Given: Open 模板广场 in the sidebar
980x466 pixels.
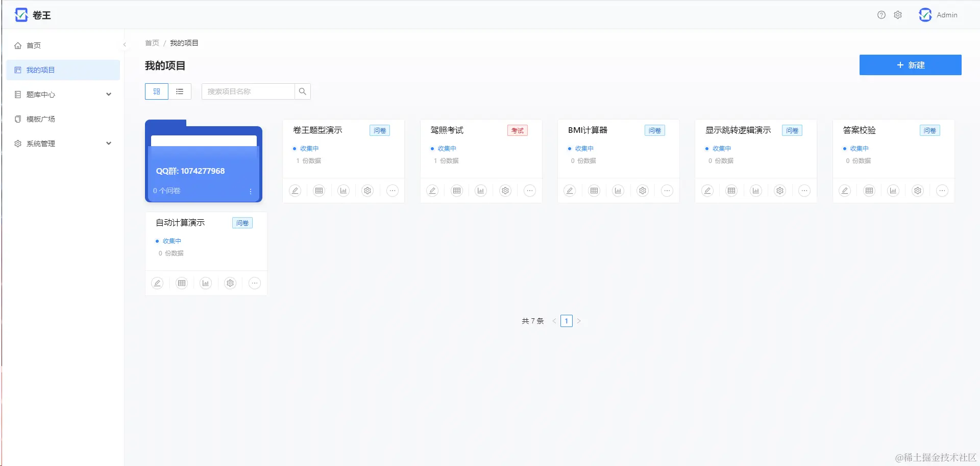Looking at the screenshot, I should pos(63,119).
